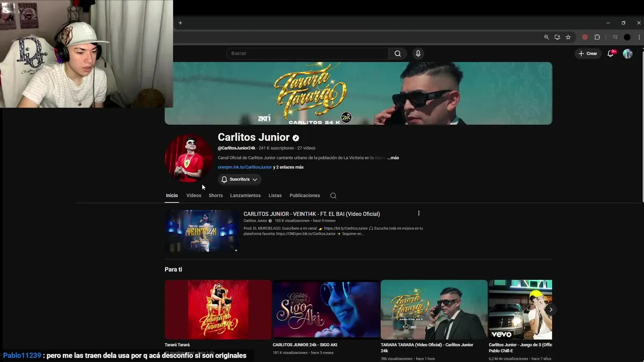644x362 pixels.
Task: Click the Carlitos Junior channel name under featured video
Action: pyautogui.click(x=255, y=221)
